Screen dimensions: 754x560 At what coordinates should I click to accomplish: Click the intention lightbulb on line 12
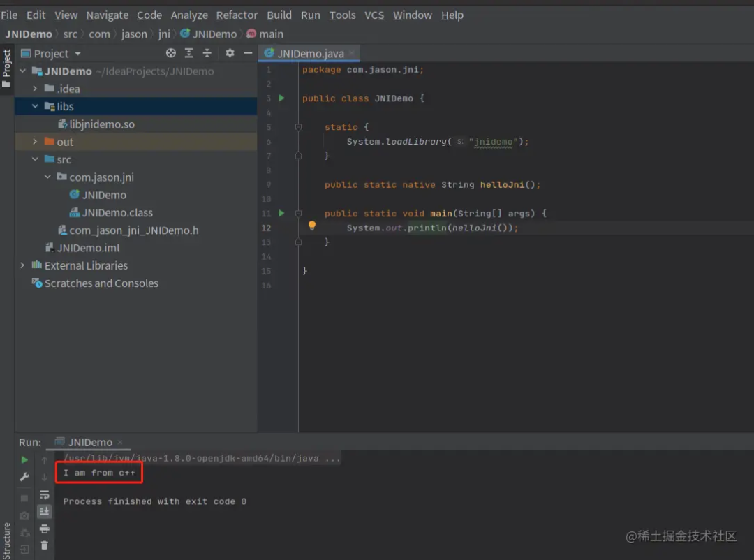312,226
